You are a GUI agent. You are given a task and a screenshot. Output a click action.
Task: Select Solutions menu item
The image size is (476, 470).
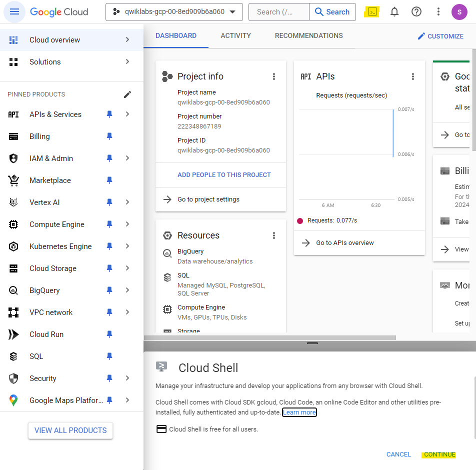pos(71,62)
